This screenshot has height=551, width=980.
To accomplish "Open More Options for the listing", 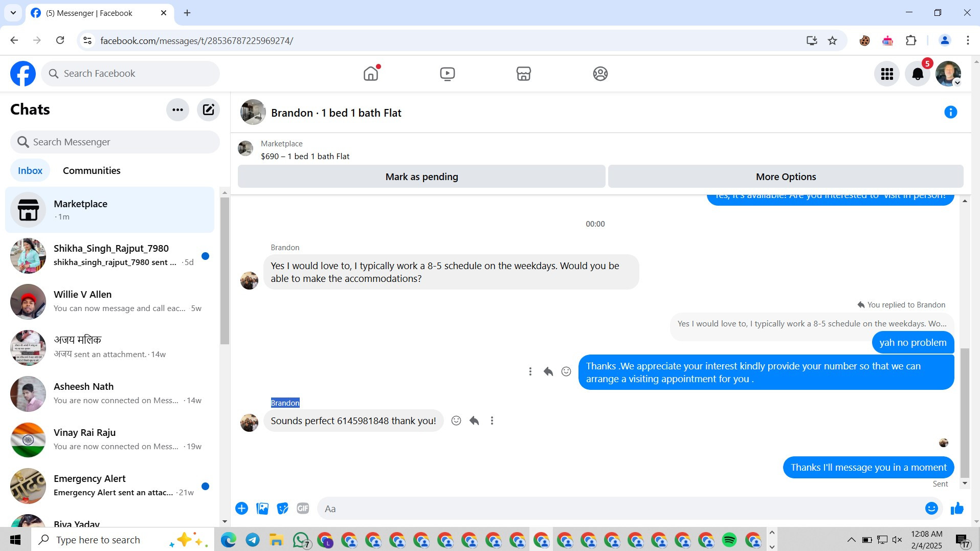I will 786,177.
